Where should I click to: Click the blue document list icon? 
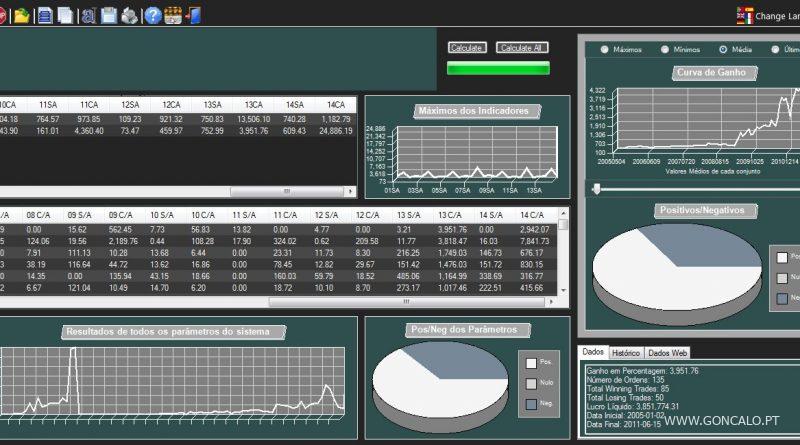coord(45,15)
